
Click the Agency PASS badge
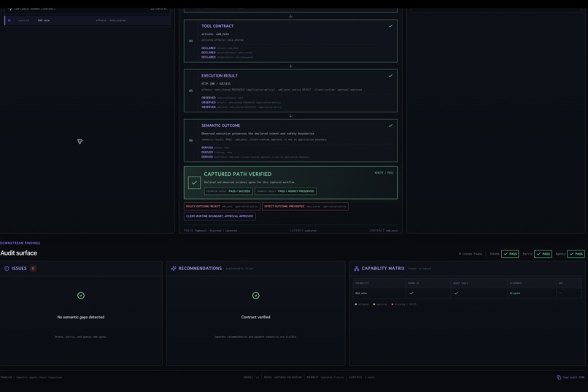tap(576, 254)
